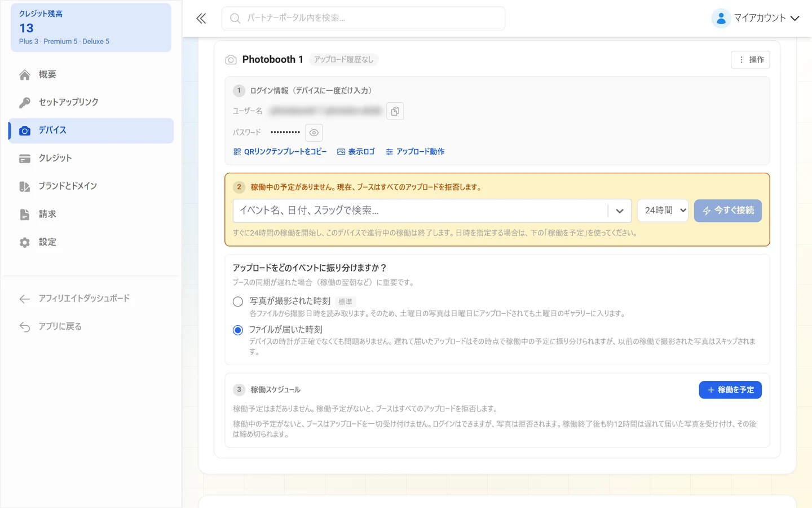Open ブランドとドメイン section
Screen dimensions: 812x508
[91, 186]
